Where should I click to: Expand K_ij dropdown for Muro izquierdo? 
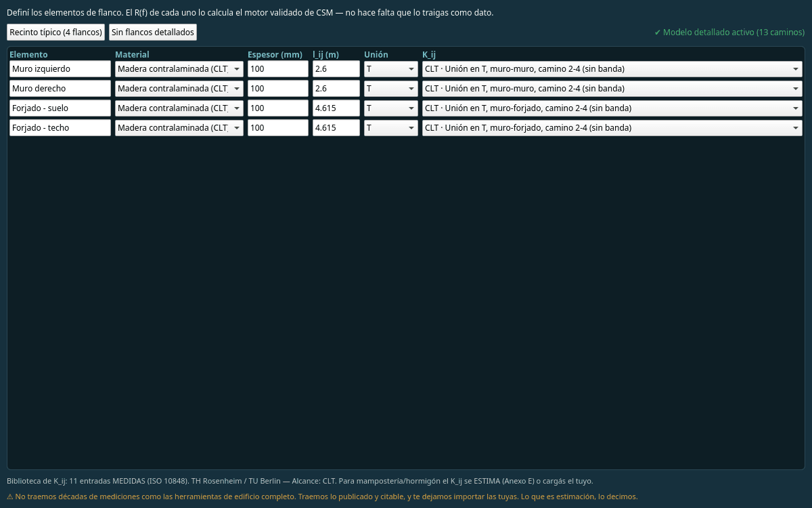pos(612,68)
